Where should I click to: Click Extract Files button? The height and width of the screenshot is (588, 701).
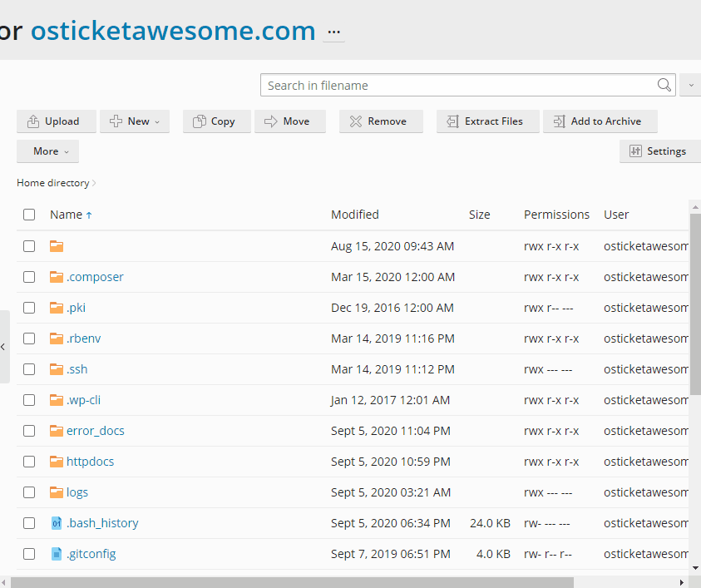pos(488,121)
